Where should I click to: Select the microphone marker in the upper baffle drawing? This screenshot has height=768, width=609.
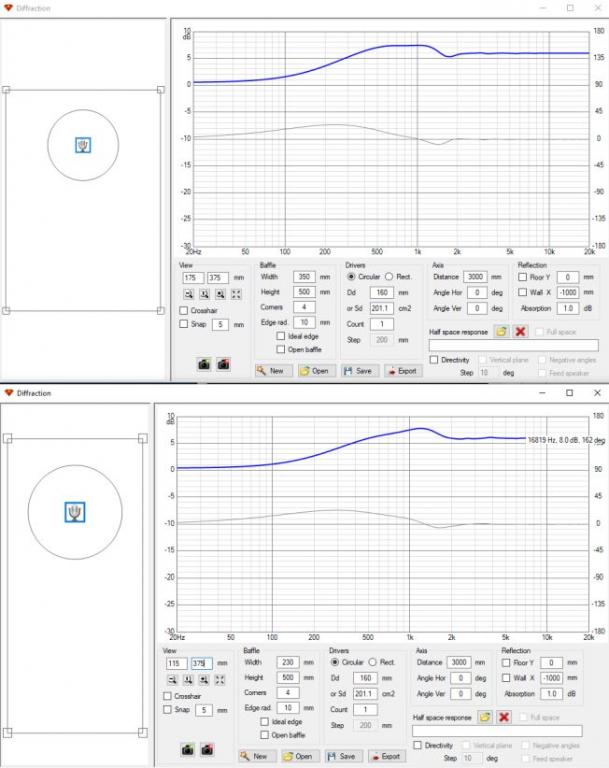[83, 145]
